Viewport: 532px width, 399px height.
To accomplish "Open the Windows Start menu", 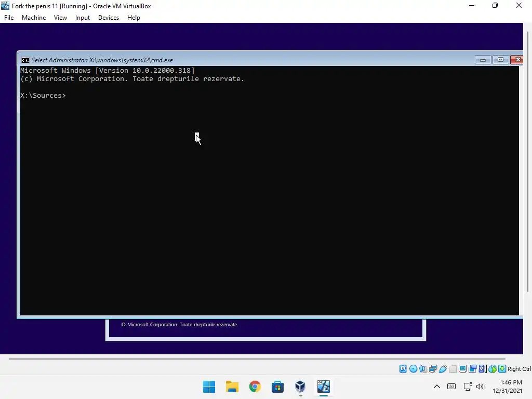I will 209,387.
